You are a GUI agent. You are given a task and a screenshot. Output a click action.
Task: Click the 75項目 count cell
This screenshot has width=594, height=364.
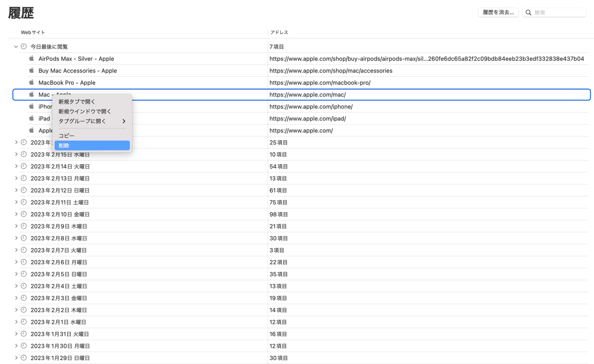pos(279,202)
